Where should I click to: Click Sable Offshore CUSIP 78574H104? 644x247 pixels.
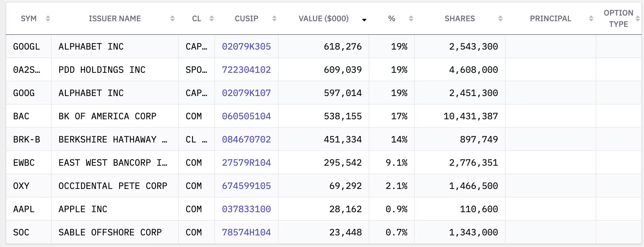[246, 232]
